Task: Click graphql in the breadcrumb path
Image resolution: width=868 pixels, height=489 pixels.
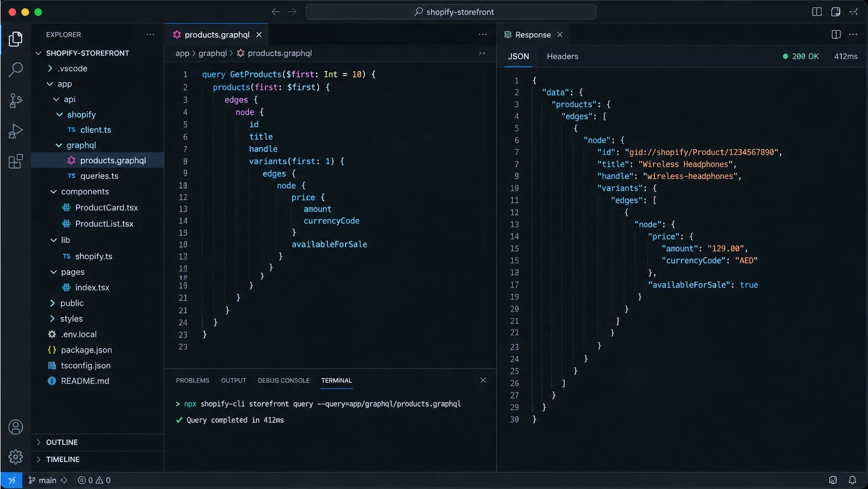Action: point(213,53)
